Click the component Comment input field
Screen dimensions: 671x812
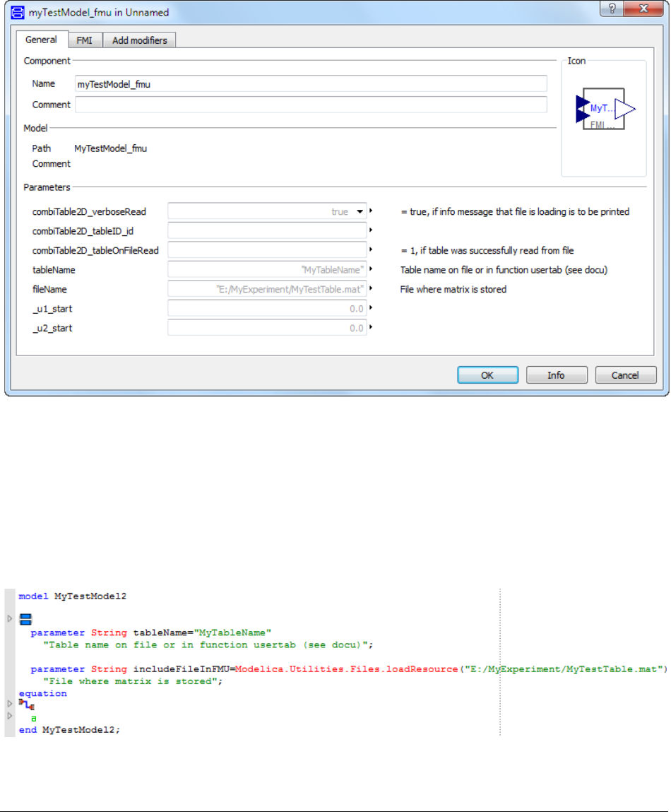(311, 105)
